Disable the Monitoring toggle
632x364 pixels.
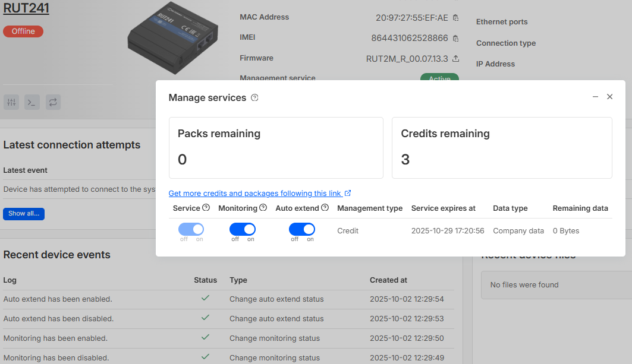tap(243, 229)
